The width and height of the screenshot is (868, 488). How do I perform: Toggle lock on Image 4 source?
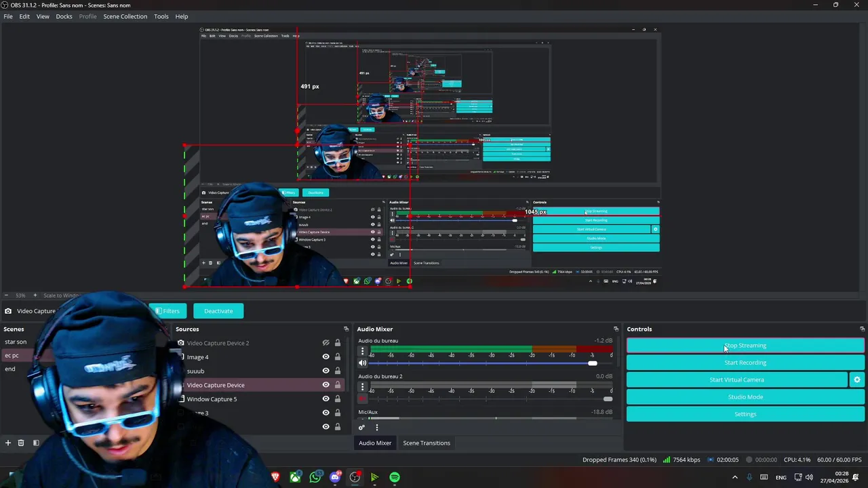point(338,357)
